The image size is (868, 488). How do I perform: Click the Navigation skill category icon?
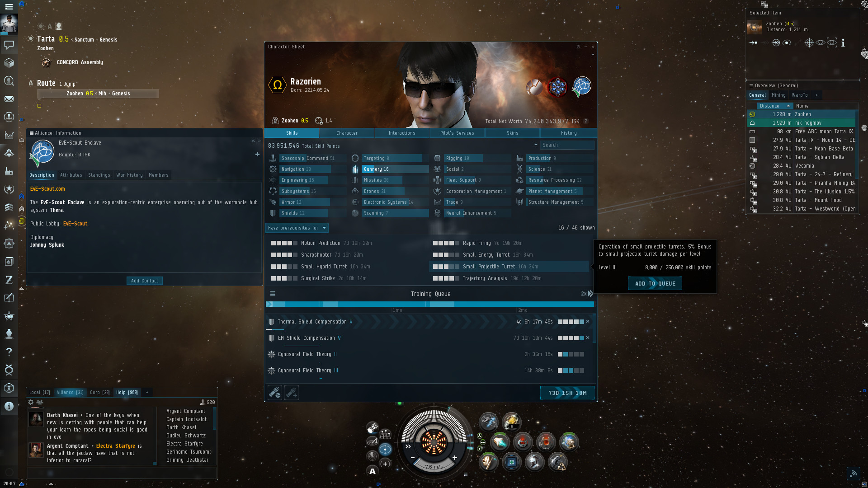(x=273, y=169)
